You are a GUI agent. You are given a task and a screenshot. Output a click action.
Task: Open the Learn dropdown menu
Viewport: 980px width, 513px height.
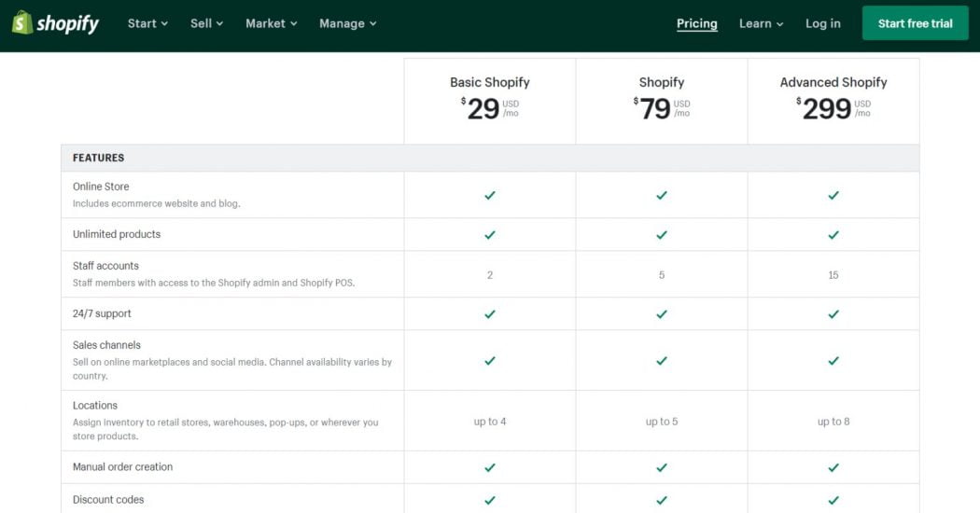[x=762, y=23]
